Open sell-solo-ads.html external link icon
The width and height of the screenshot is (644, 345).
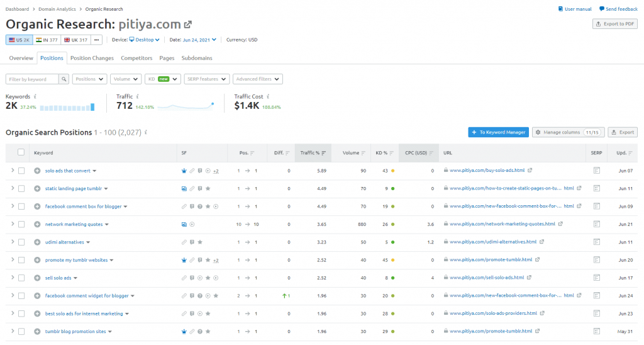coord(529,278)
